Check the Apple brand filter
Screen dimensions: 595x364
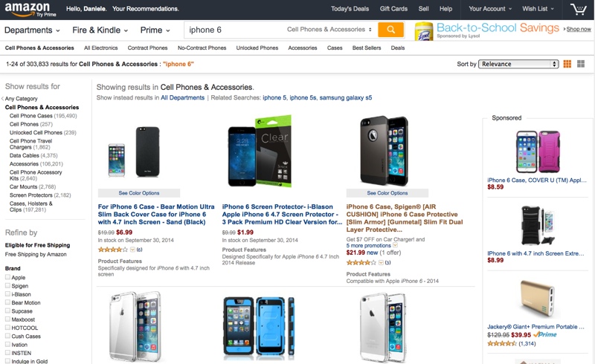(x=8, y=278)
